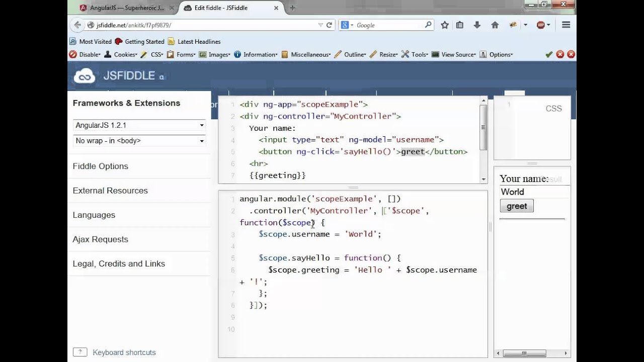
Task: Open the URL history dropdown arrow
Action: pos(320,25)
